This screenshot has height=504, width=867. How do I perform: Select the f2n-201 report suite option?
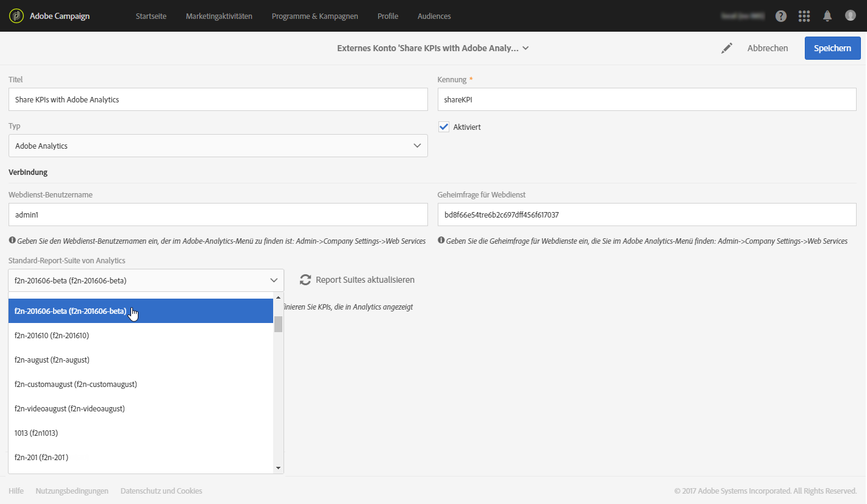pyautogui.click(x=141, y=457)
